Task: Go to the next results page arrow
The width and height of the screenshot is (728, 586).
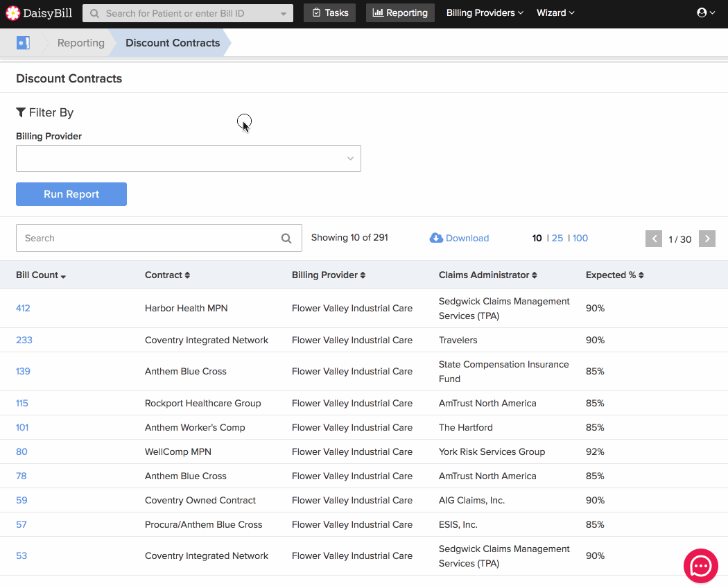Action: pyautogui.click(x=707, y=239)
